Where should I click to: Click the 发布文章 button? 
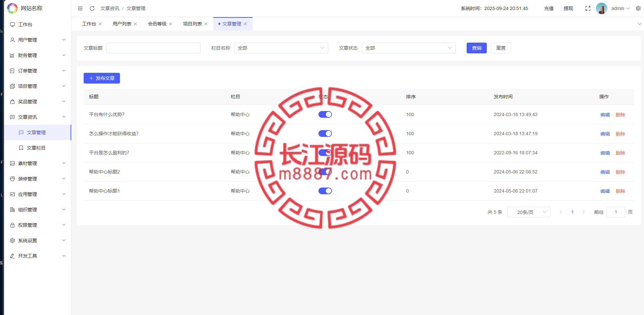102,78
